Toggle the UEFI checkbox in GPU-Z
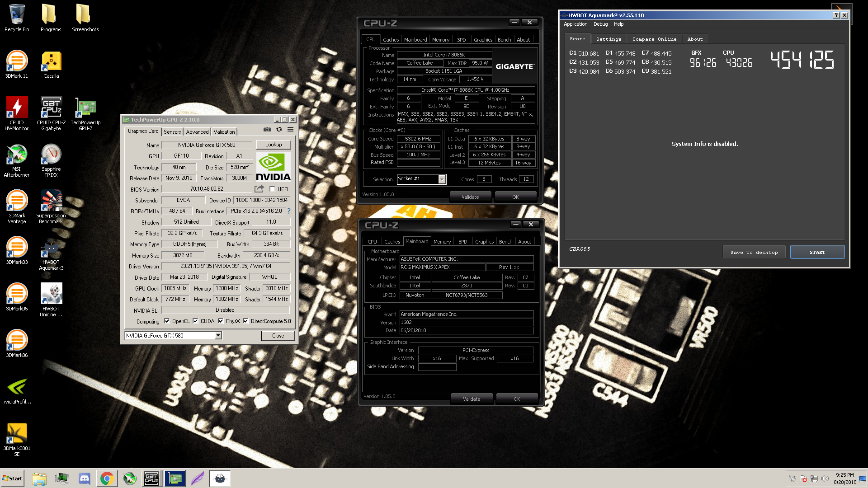Image resolution: width=868 pixels, height=488 pixels. coord(272,189)
